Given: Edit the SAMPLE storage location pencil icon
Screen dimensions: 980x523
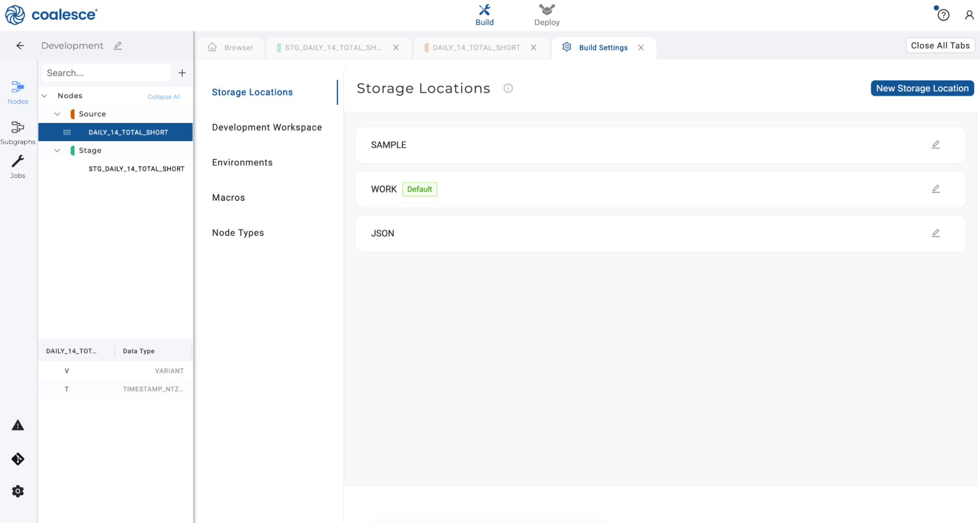Looking at the screenshot, I should pyautogui.click(x=935, y=145).
